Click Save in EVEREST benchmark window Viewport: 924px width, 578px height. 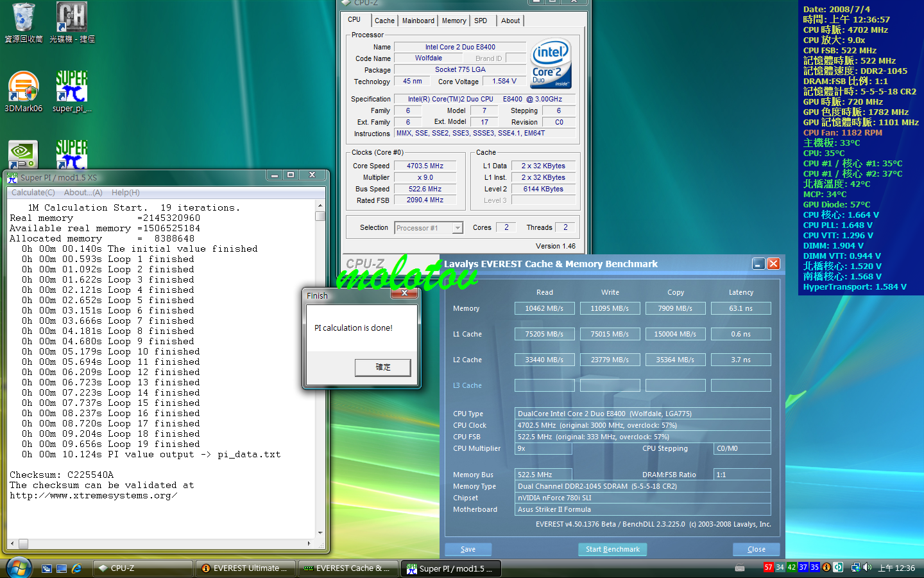(x=468, y=550)
